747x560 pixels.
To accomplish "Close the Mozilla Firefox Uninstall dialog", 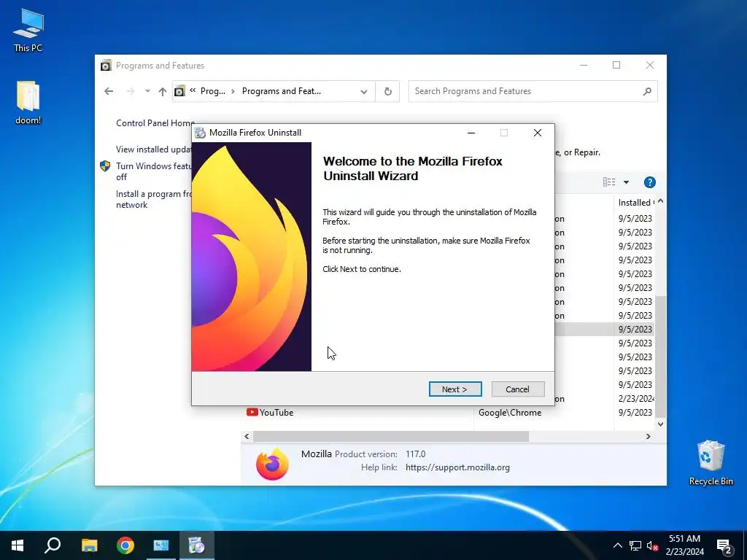I will [x=538, y=133].
